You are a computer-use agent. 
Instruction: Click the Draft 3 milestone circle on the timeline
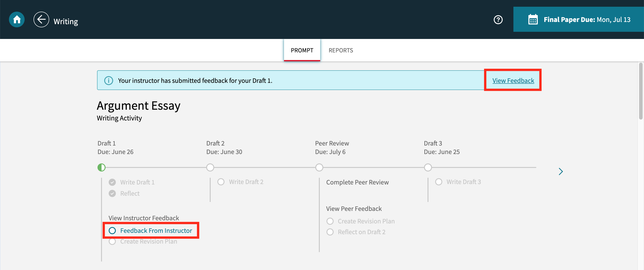click(428, 167)
